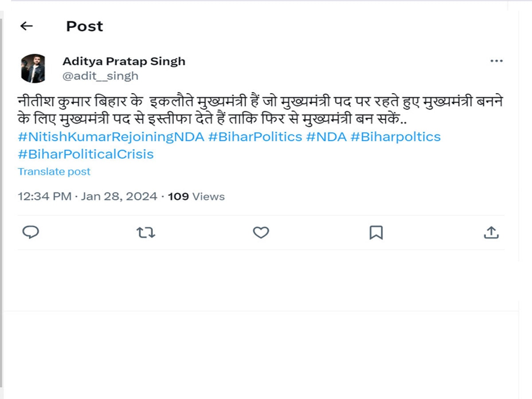Click the username @adit__singh
The width and height of the screenshot is (532, 399).
(99, 75)
